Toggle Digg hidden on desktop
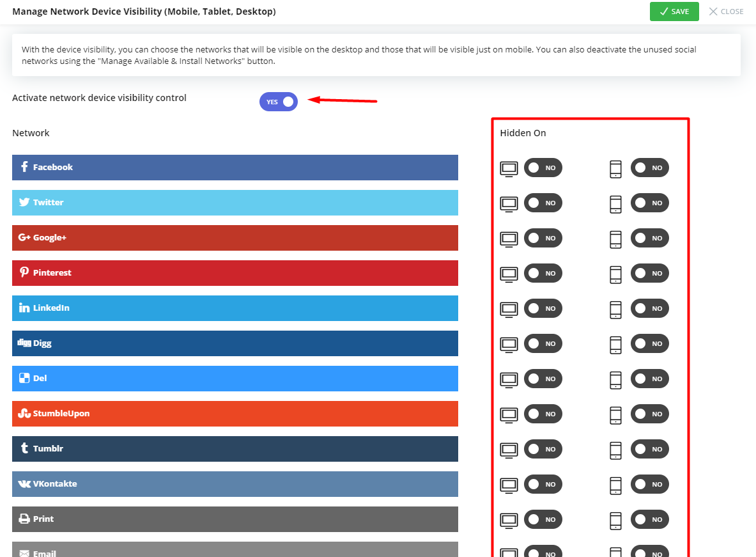 click(x=543, y=343)
